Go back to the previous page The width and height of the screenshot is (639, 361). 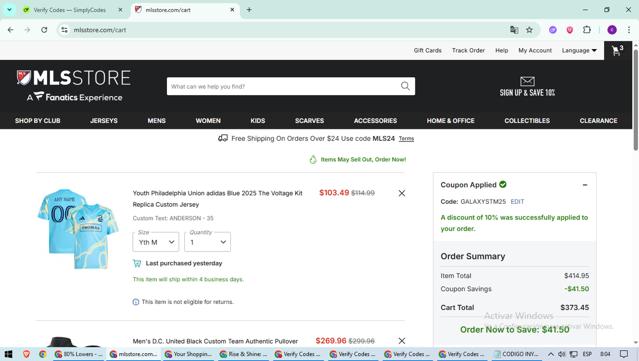(x=11, y=30)
